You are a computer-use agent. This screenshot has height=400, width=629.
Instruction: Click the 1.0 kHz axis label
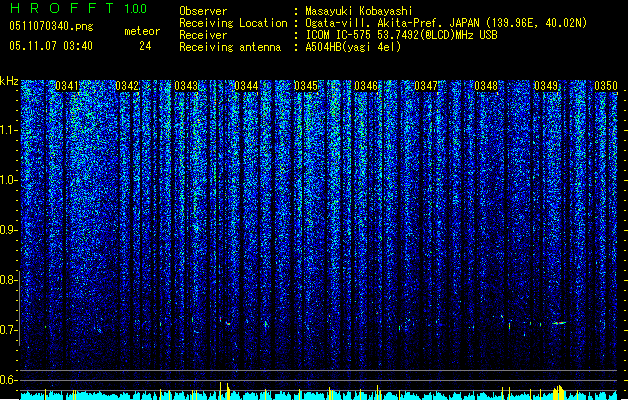(x=8, y=180)
